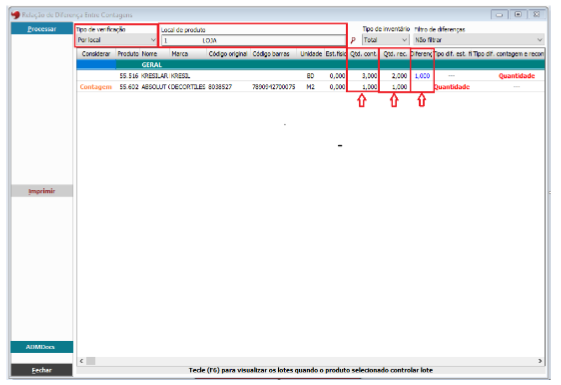Click the M2 unit cell
561x385 pixels.
point(310,87)
